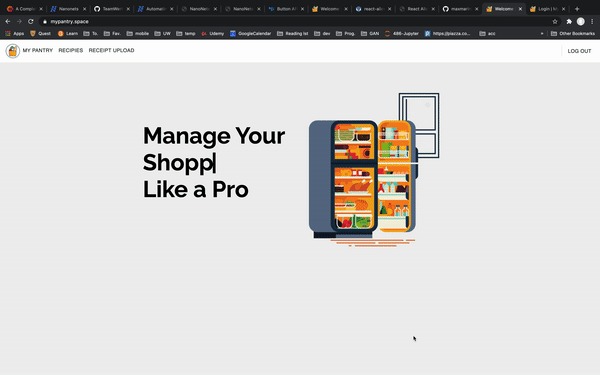Open the UW bookmark folder
The height and width of the screenshot is (375, 600).
click(x=163, y=34)
